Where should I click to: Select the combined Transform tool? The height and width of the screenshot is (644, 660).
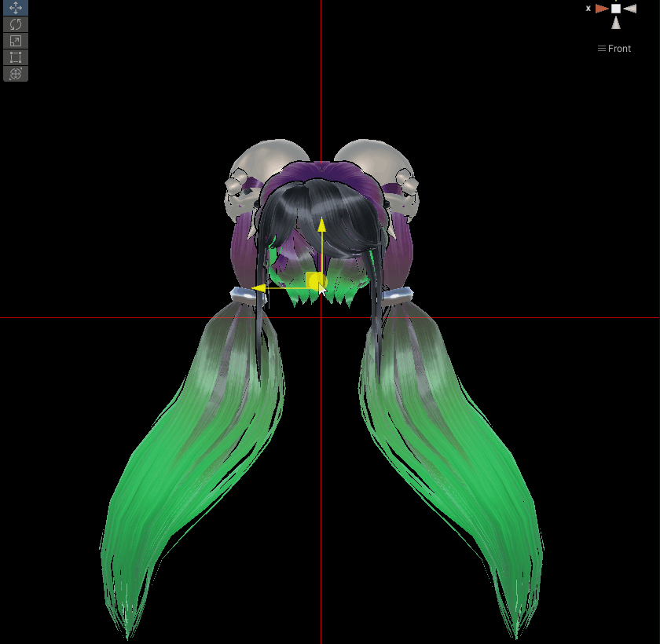[x=16, y=74]
